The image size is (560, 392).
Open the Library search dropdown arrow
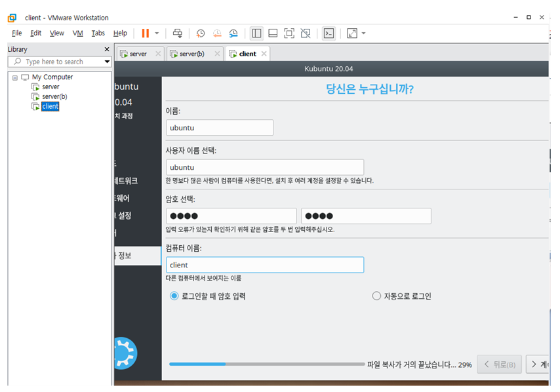[x=107, y=62]
